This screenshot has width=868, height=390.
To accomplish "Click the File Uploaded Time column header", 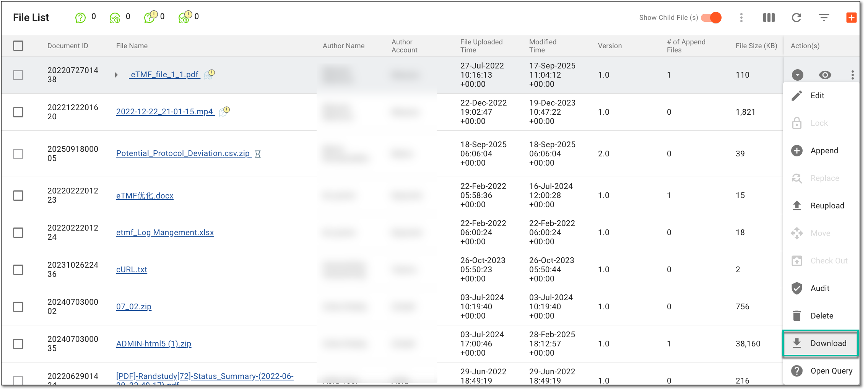I will click(x=481, y=46).
